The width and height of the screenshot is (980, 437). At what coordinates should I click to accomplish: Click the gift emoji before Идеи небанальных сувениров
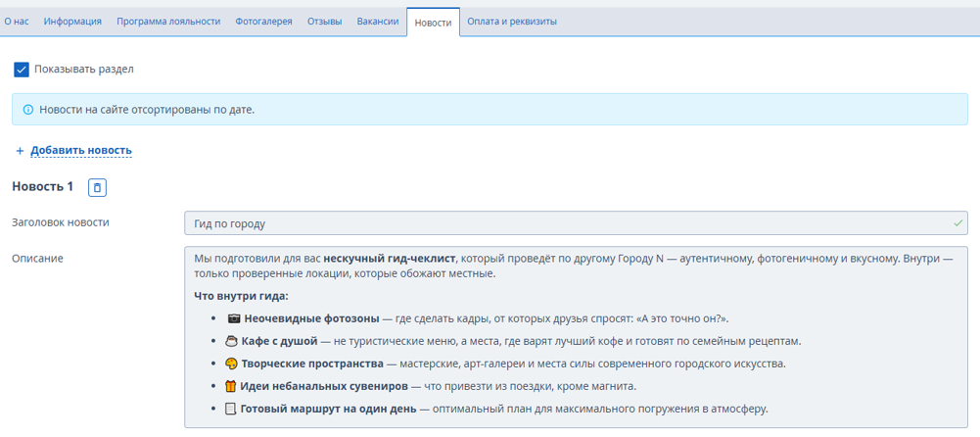pos(231,386)
